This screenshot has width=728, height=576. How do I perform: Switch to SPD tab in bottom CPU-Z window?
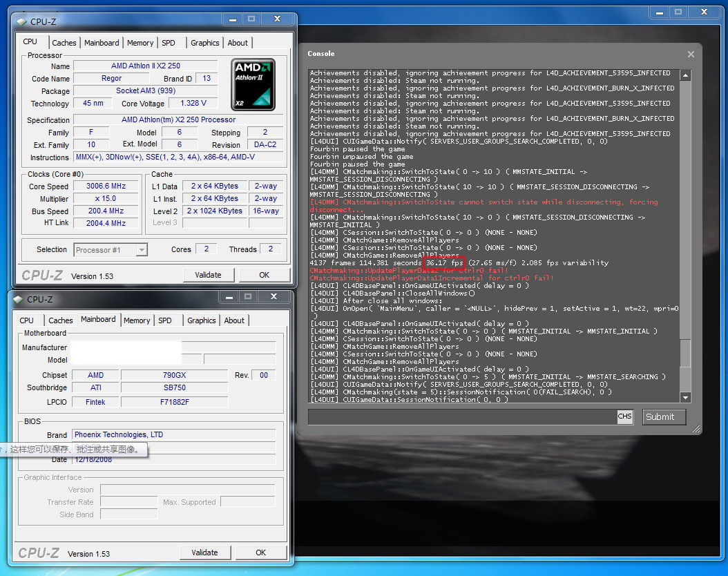pyautogui.click(x=165, y=320)
